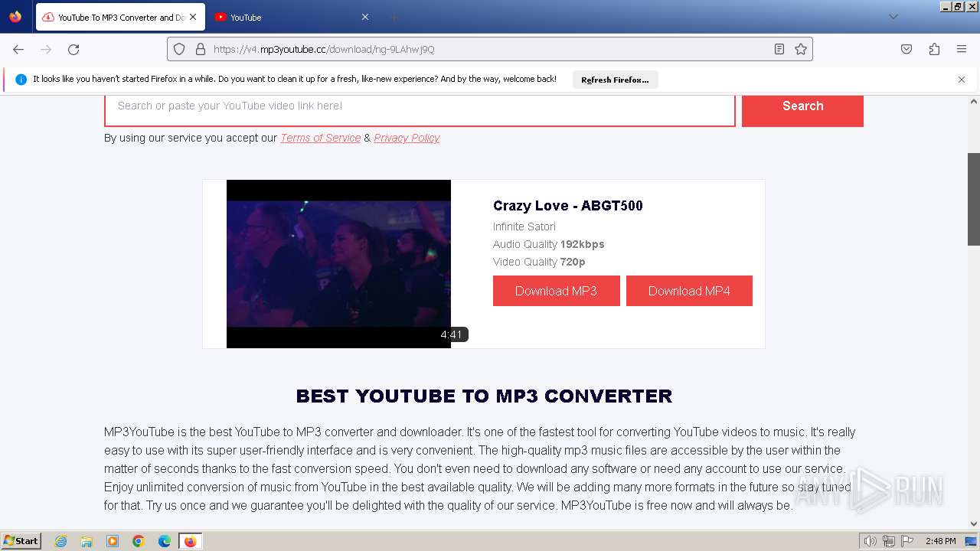Screen dimensions: 980x551
Task: Click the scrollbar up arrow
Action: coord(974,101)
